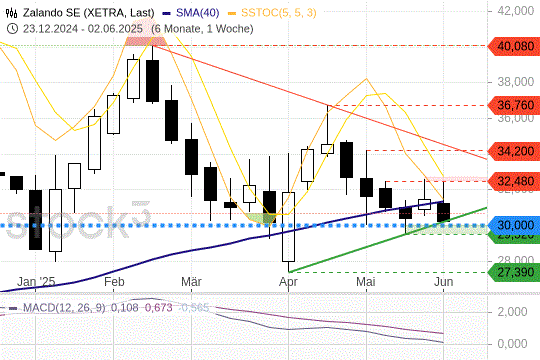
Task: Click the candlestick chart type icon
Action: click(x=11, y=13)
